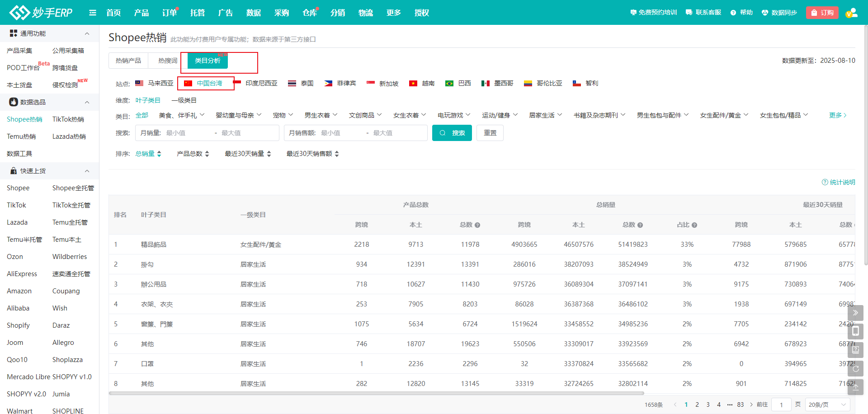Click the 重置 reset button

[490, 133]
